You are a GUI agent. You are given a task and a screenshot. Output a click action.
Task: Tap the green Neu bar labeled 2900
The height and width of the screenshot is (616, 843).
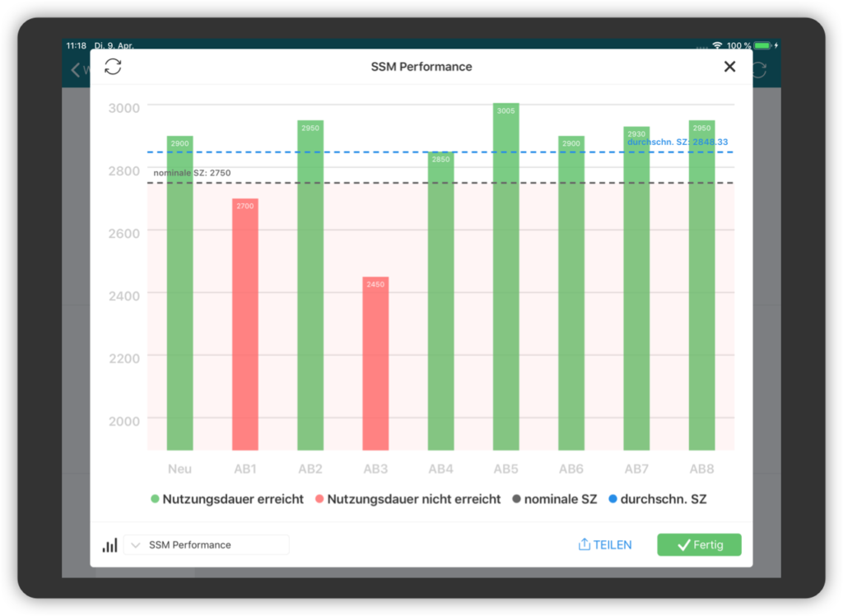pos(180,293)
